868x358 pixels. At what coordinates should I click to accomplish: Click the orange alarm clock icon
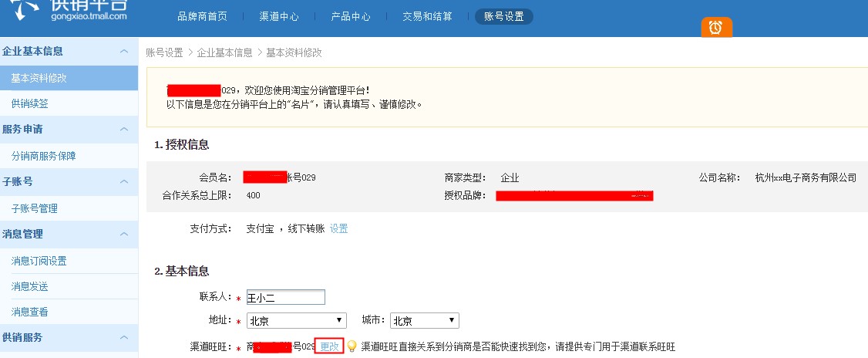[716, 28]
